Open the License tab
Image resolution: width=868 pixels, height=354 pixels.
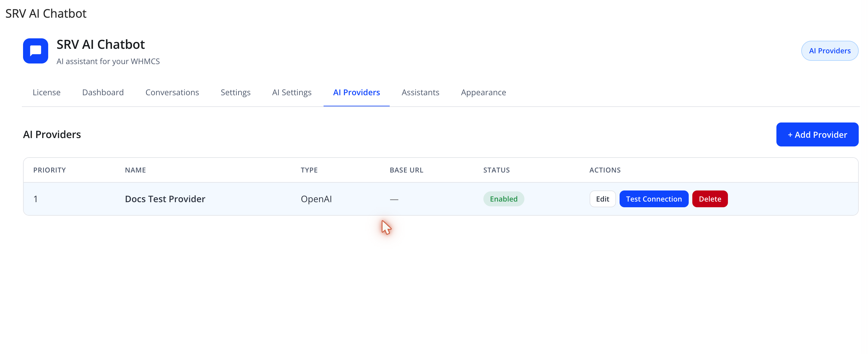[46, 92]
